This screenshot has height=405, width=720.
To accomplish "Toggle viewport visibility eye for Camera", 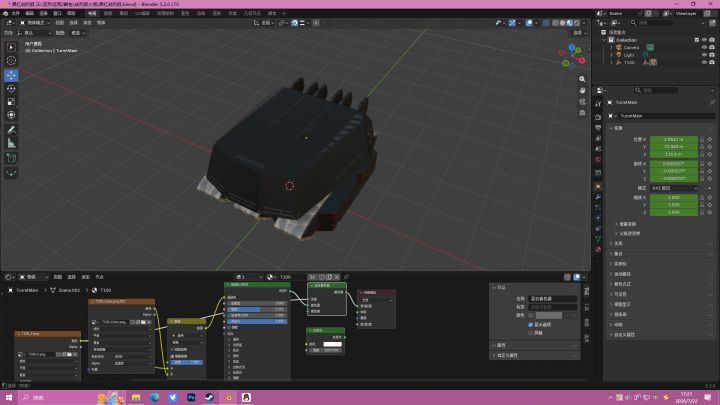I will 704,47.
